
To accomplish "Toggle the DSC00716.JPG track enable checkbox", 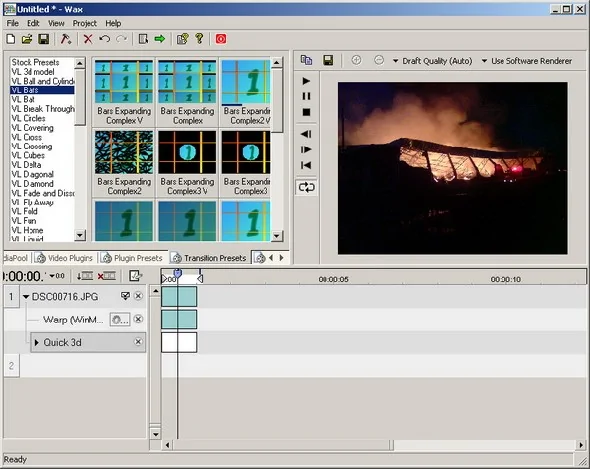I will (x=125, y=296).
